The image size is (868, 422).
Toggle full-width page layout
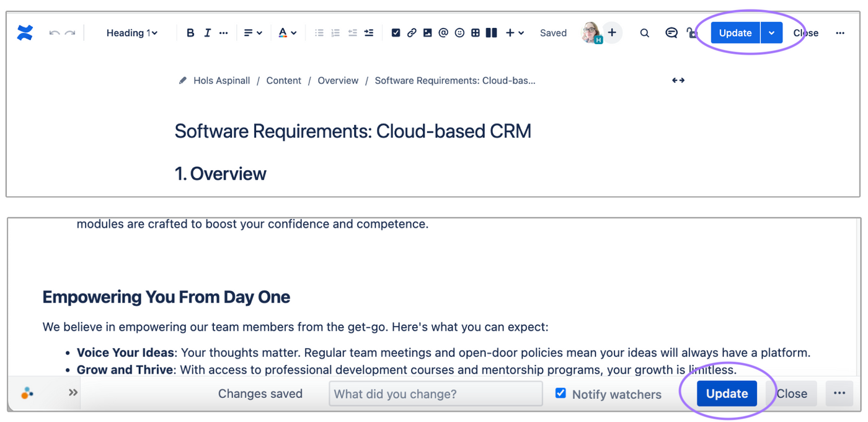click(678, 80)
